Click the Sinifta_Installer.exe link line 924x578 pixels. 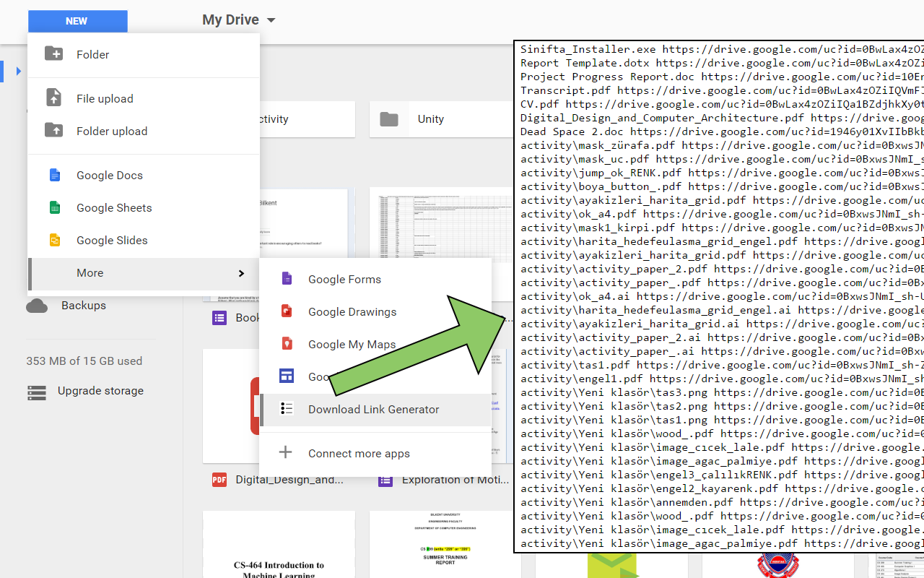(x=722, y=49)
